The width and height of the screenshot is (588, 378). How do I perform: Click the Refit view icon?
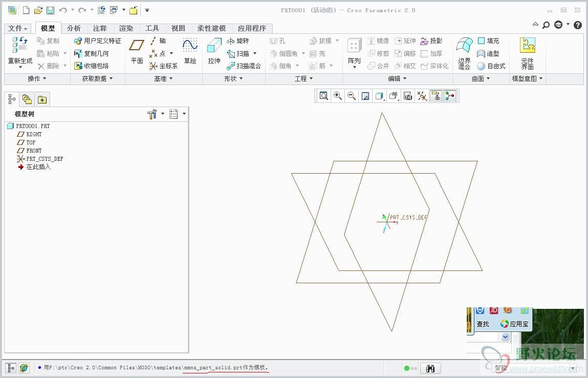click(x=323, y=96)
